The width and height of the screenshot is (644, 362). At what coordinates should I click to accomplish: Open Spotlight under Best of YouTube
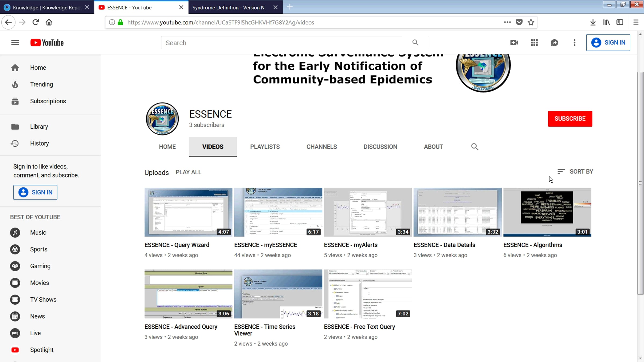[50, 350]
